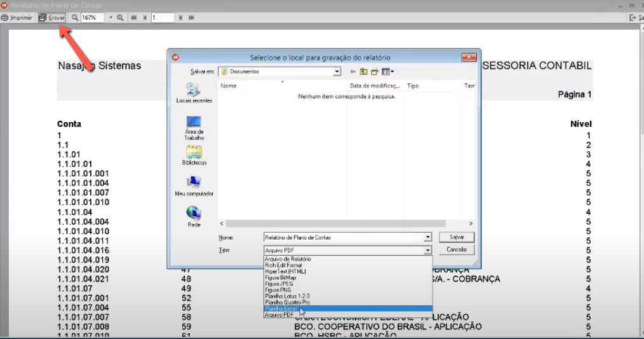Image resolution: width=644 pixels, height=339 pixels.
Task: Click account row 1.1.01.07.008
Action: pyautogui.click(x=83, y=327)
